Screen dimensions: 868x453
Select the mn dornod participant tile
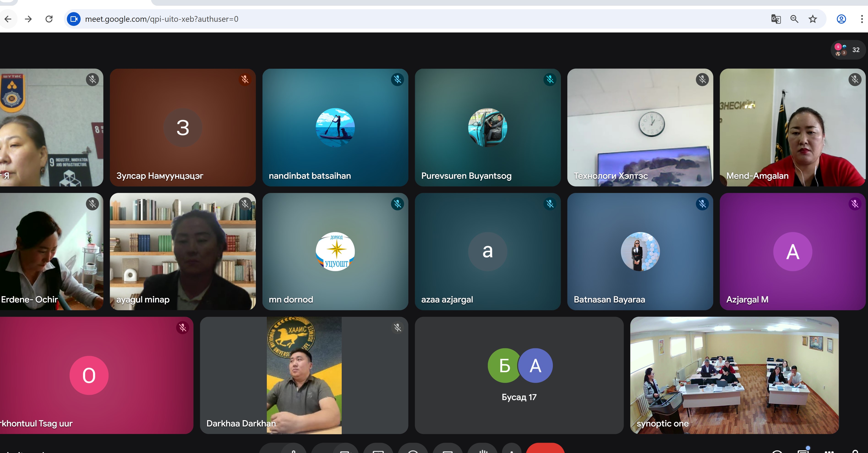click(x=335, y=251)
